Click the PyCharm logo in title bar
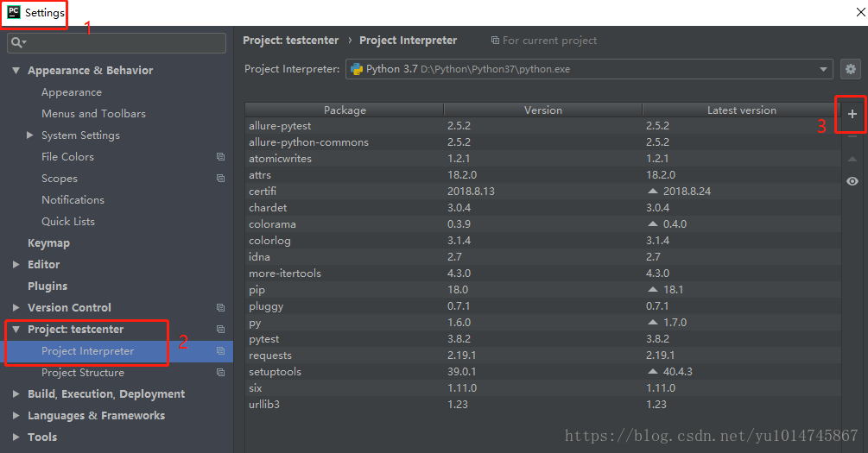 pyautogui.click(x=13, y=12)
